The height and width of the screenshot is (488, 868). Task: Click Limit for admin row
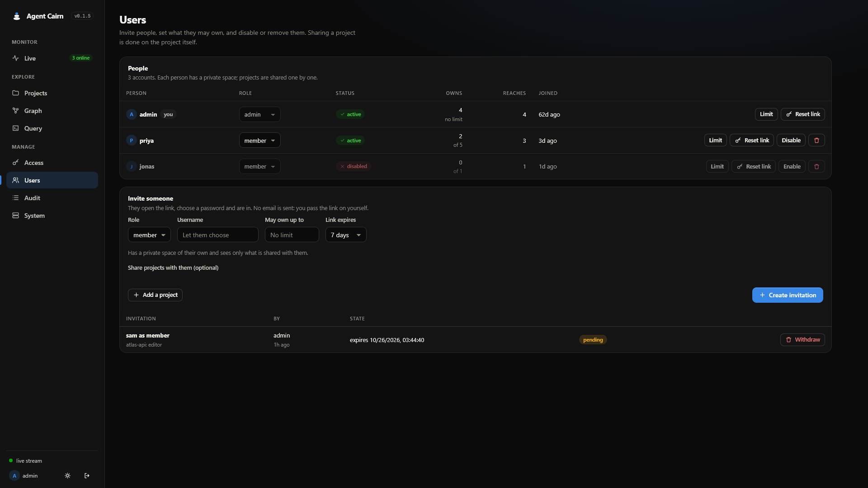point(766,114)
